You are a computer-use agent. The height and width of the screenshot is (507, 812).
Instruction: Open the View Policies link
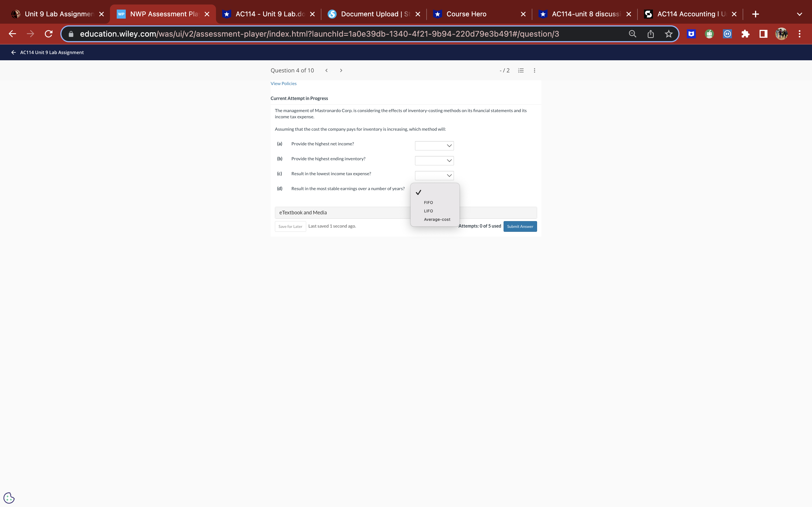coord(283,83)
